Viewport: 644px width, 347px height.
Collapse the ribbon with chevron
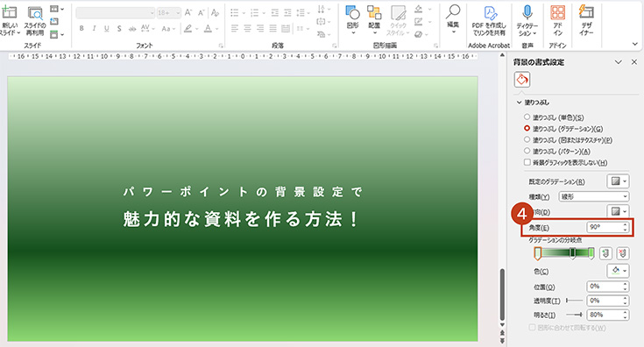[x=635, y=44]
